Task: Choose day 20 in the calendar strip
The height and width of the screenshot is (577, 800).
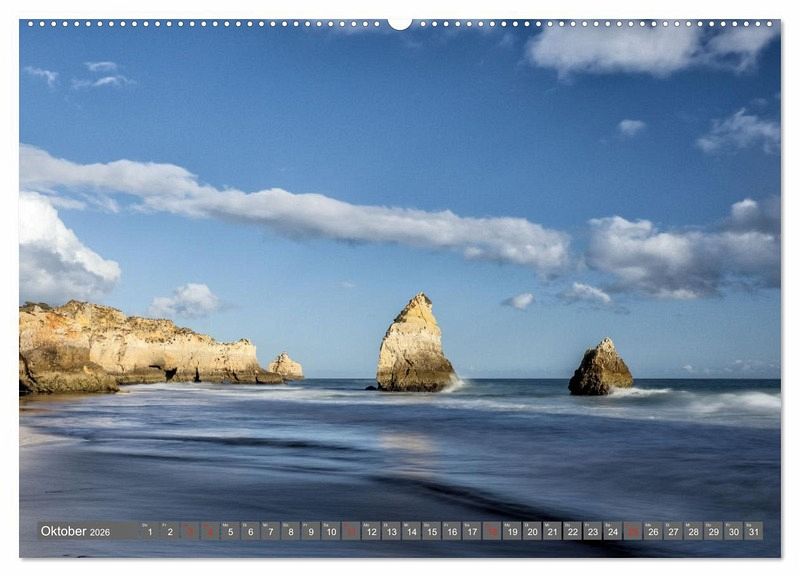Action: click(532, 531)
